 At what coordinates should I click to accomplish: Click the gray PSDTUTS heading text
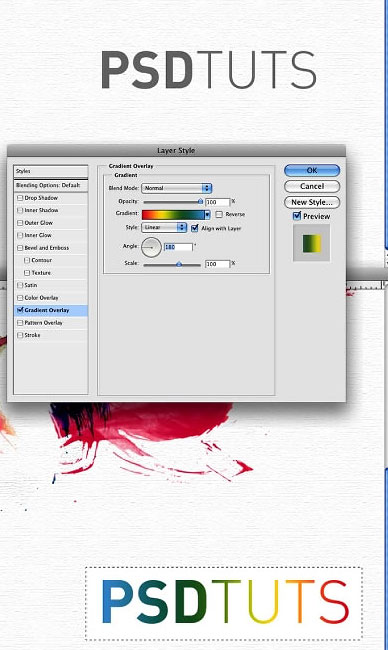pyautogui.click(x=209, y=70)
